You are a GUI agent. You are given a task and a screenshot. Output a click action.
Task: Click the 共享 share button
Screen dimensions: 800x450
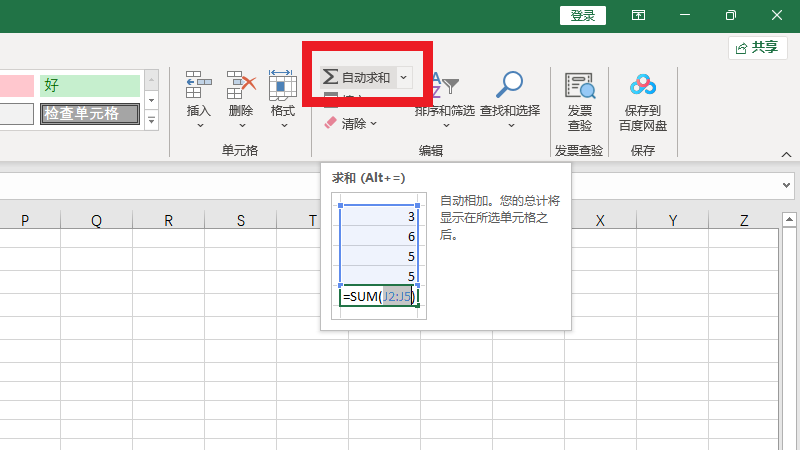pos(757,47)
